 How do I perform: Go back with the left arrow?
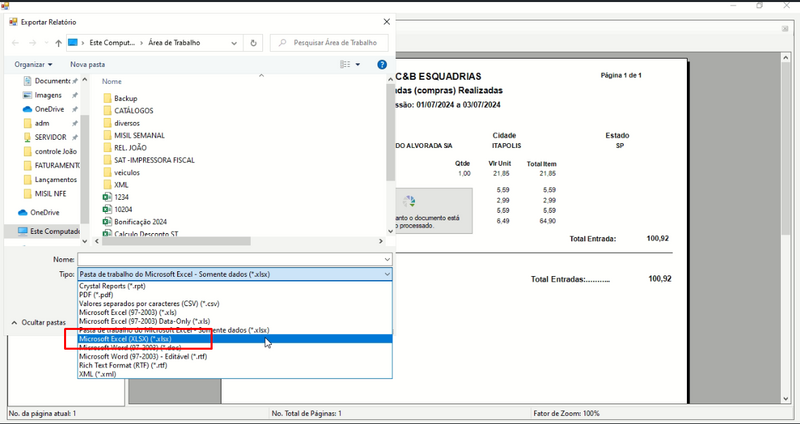click(15, 43)
